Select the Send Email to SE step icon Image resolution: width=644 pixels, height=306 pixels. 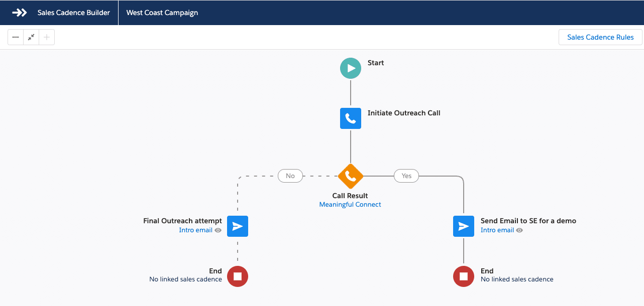463,226
